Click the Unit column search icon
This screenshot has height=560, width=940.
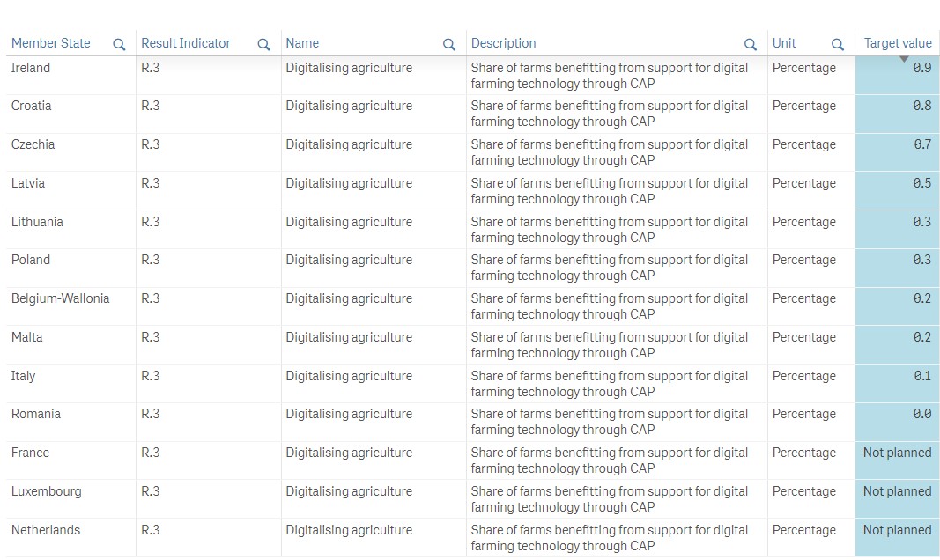837,44
